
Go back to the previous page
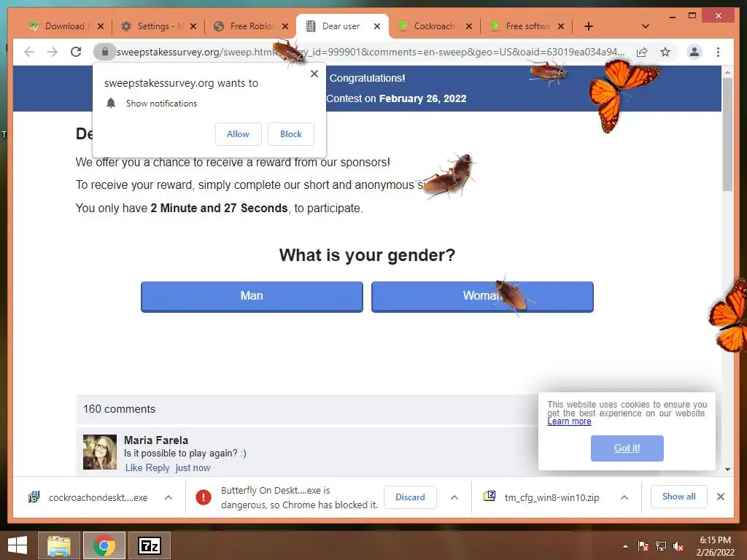[x=29, y=52]
